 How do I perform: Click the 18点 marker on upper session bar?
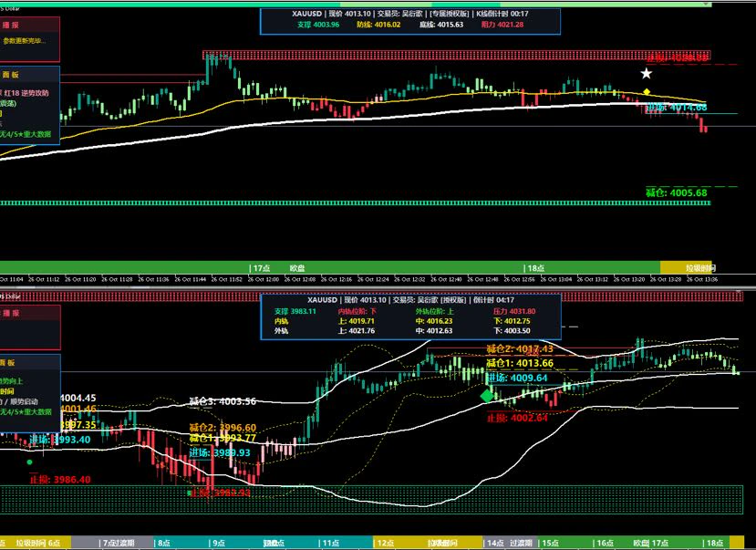[534, 268]
